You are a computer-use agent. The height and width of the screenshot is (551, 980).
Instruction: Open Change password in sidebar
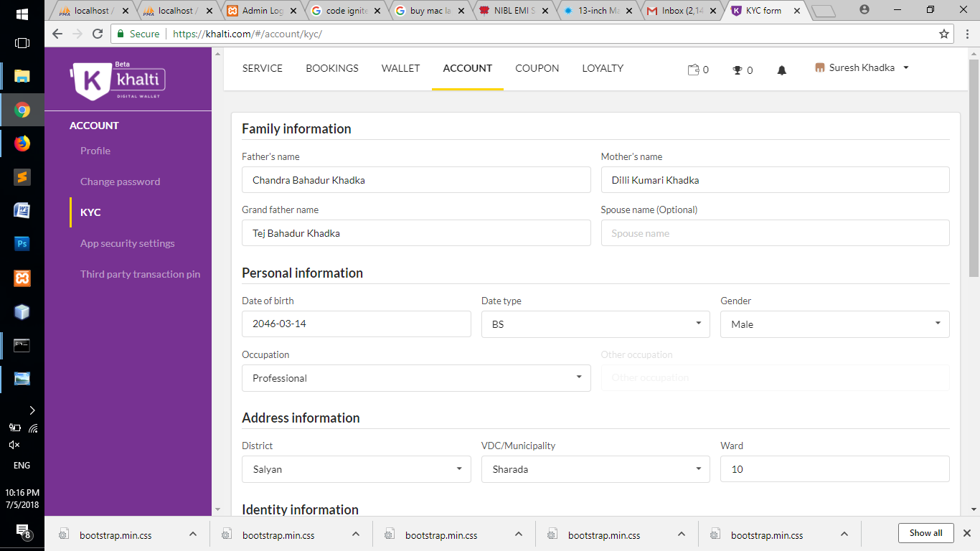click(120, 182)
